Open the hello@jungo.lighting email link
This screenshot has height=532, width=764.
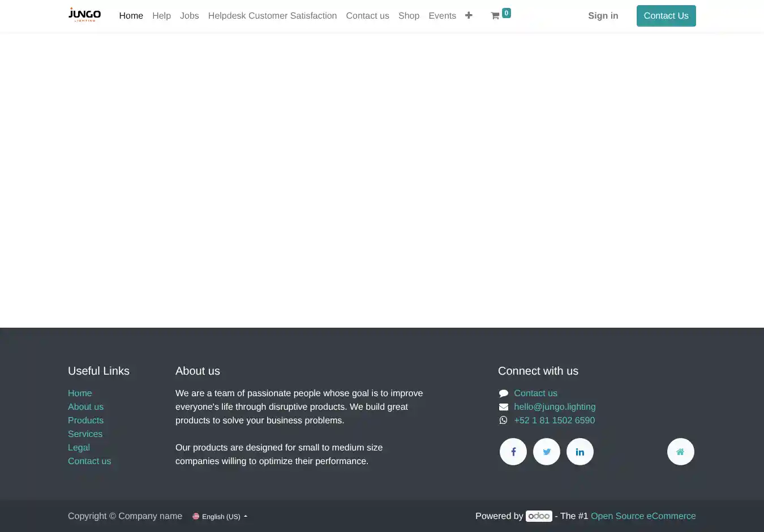(x=555, y=407)
